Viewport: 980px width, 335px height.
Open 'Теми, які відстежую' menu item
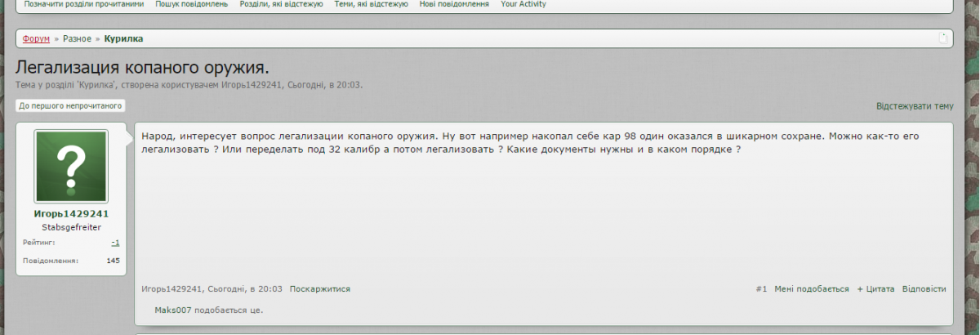[371, 4]
